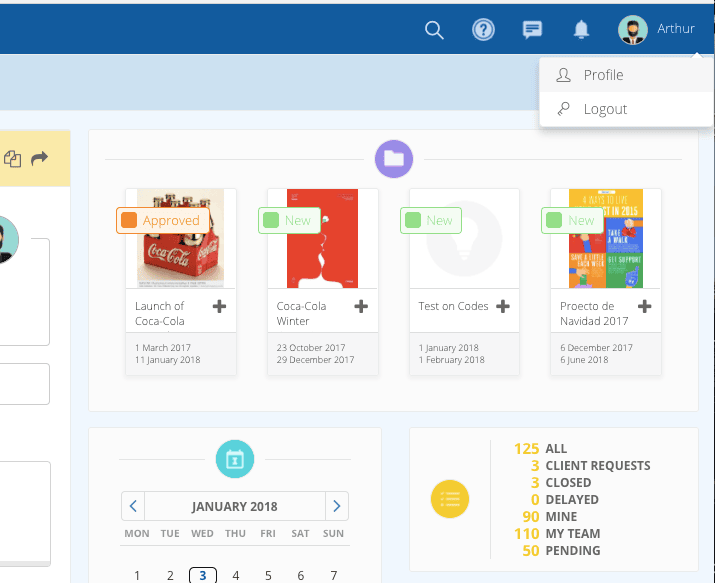
Task: Expand the Test on Codes plus button
Action: [503, 307]
